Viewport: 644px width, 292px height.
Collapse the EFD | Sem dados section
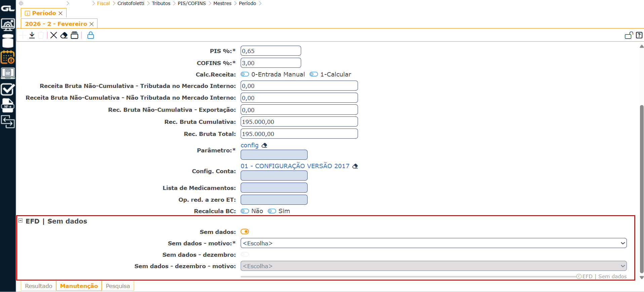21,221
